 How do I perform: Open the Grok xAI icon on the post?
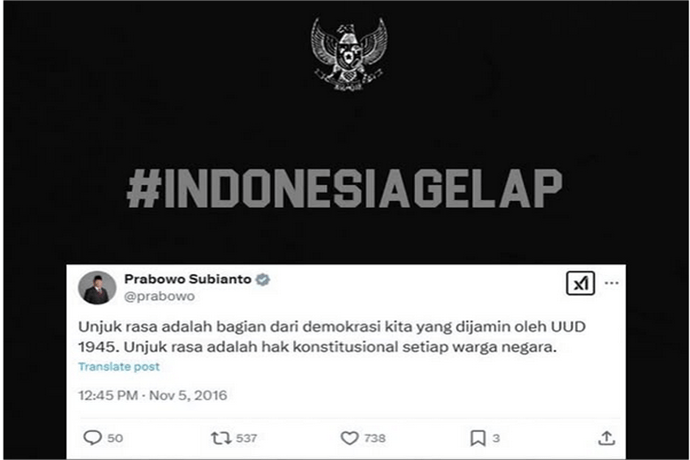[580, 283]
